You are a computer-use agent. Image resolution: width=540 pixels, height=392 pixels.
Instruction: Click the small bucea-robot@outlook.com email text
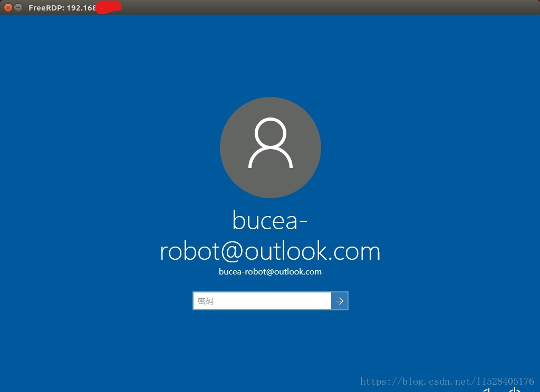point(271,271)
